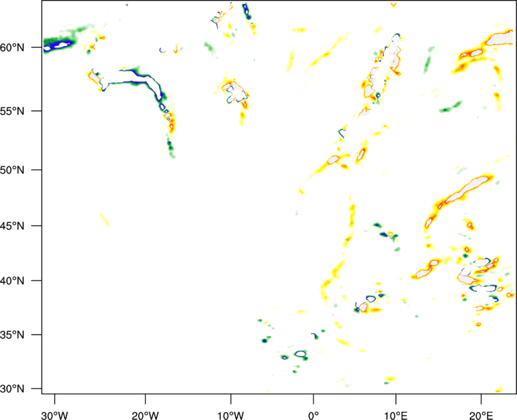Click the 10°E longitude label
517x420 pixels.
tap(396, 415)
